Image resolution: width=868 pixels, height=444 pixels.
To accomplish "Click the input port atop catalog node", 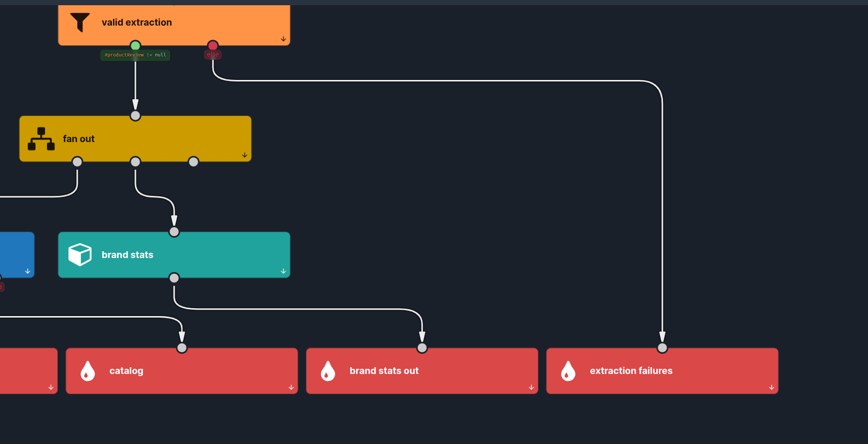I will point(182,348).
